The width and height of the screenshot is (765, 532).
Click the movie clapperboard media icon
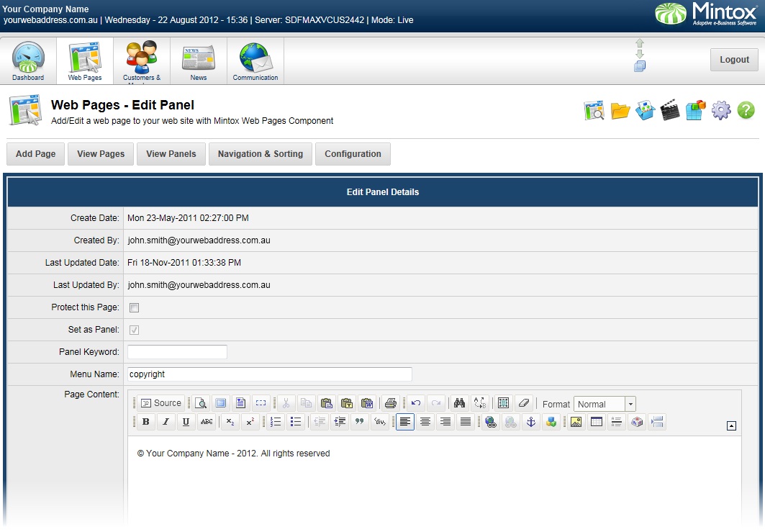pos(670,111)
